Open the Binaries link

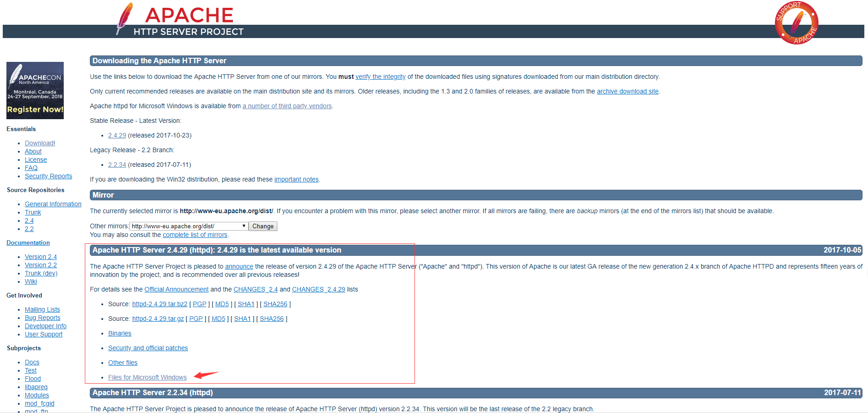click(x=120, y=333)
